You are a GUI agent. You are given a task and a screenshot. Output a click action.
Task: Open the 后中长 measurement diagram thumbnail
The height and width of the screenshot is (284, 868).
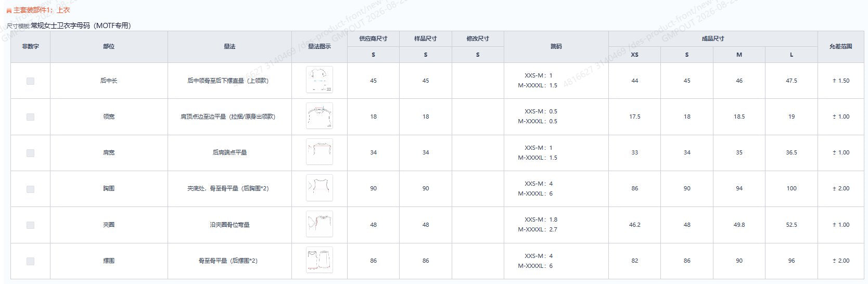[320, 80]
